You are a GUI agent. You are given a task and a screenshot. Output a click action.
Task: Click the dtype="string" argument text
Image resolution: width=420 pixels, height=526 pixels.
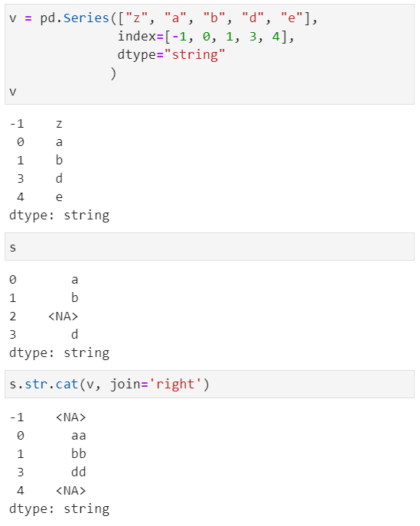click(x=171, y=55)
